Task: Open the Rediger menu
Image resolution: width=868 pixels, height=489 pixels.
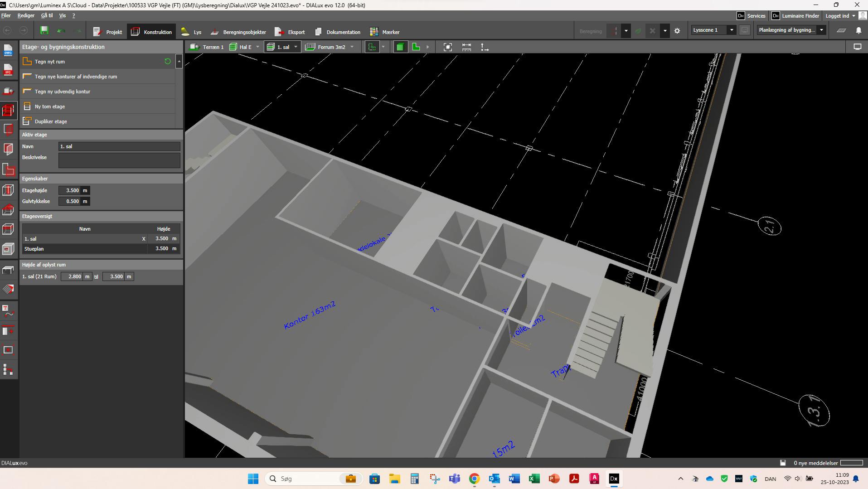Action: [26, 15]
